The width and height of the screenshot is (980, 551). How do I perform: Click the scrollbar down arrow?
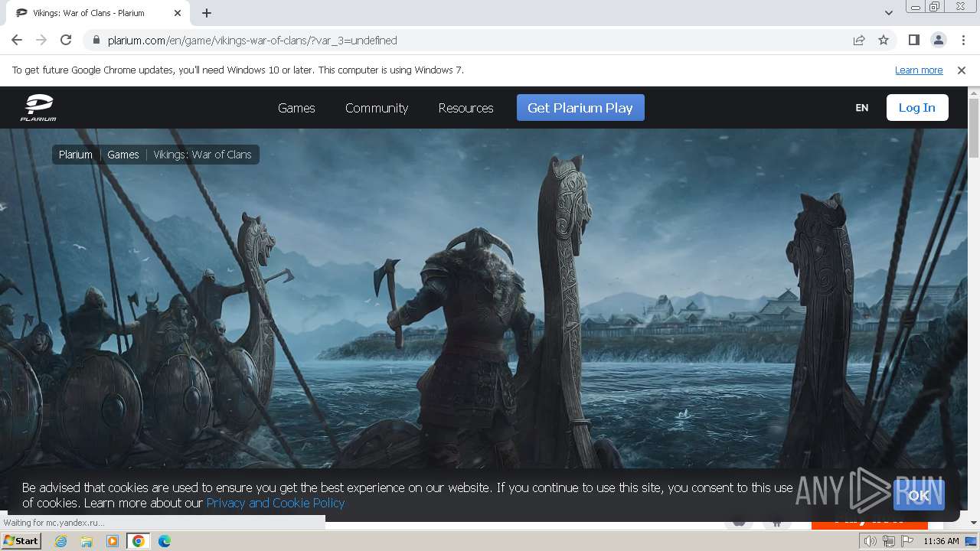(x=974, y=523)
